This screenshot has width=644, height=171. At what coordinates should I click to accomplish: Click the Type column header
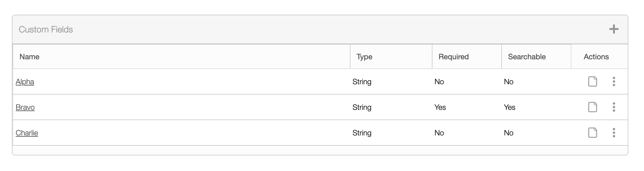(x=364, y=57)
